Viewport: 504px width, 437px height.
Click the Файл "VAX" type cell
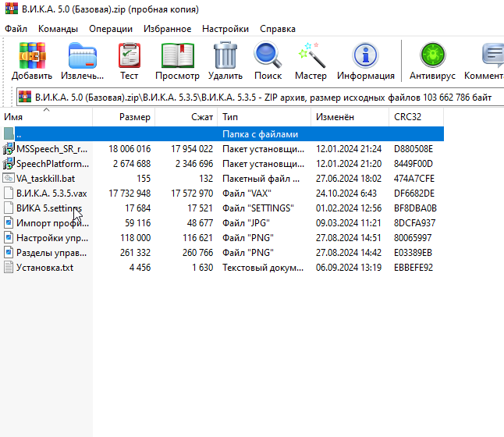(247, 194)
